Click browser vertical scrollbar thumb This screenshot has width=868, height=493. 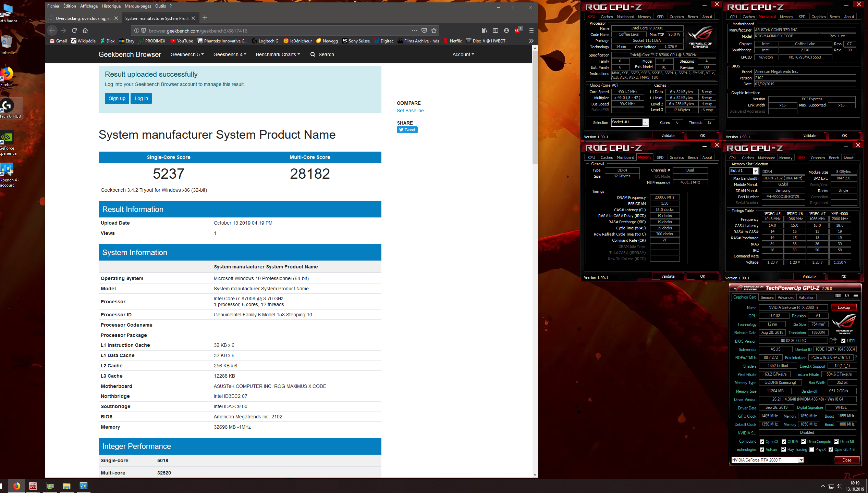pos(535,107)
